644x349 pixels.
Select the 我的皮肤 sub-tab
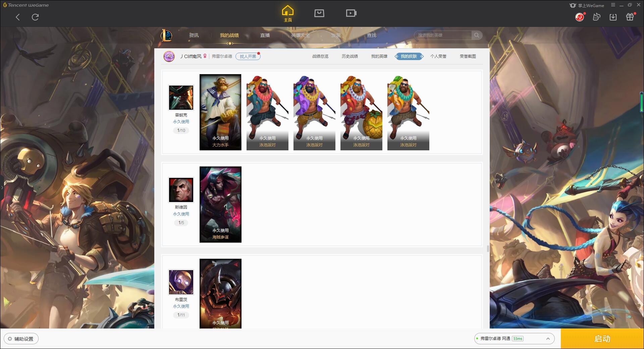(409, 56)
